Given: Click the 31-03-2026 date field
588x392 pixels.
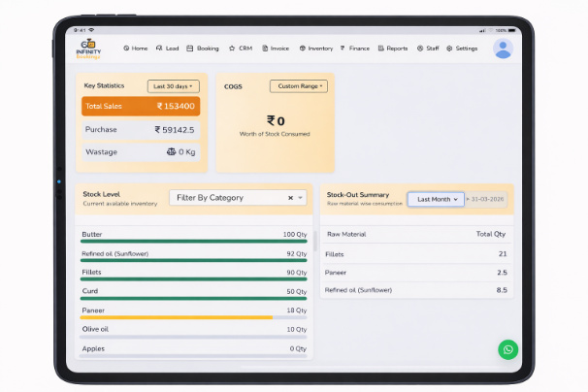Looking at the screenshot, I should (486, 199).
